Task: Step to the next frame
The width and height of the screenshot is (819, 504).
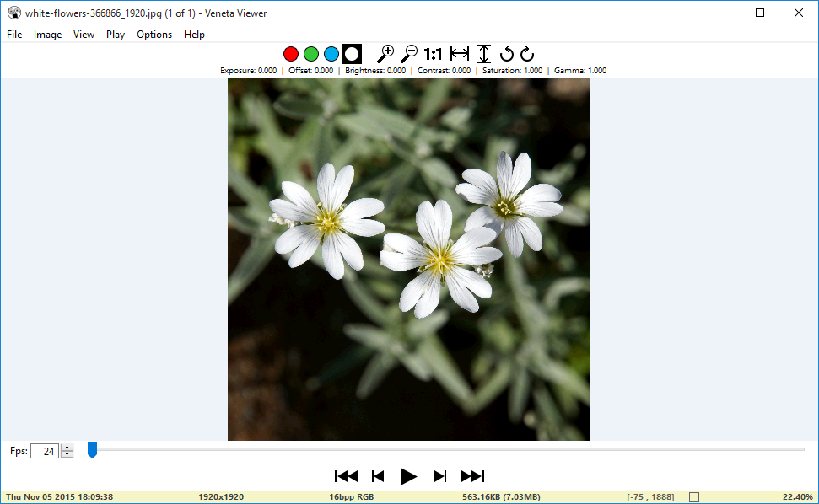Action: [x=439, y=476]
